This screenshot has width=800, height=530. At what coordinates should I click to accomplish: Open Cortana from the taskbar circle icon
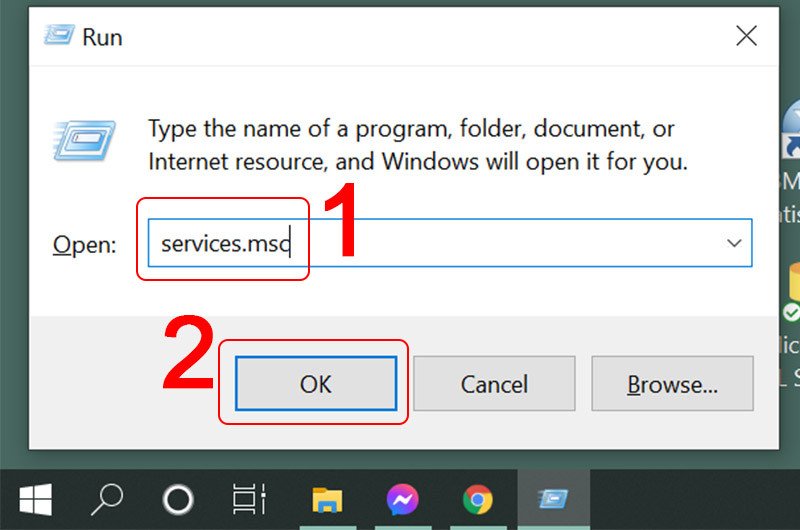(178, 499)
